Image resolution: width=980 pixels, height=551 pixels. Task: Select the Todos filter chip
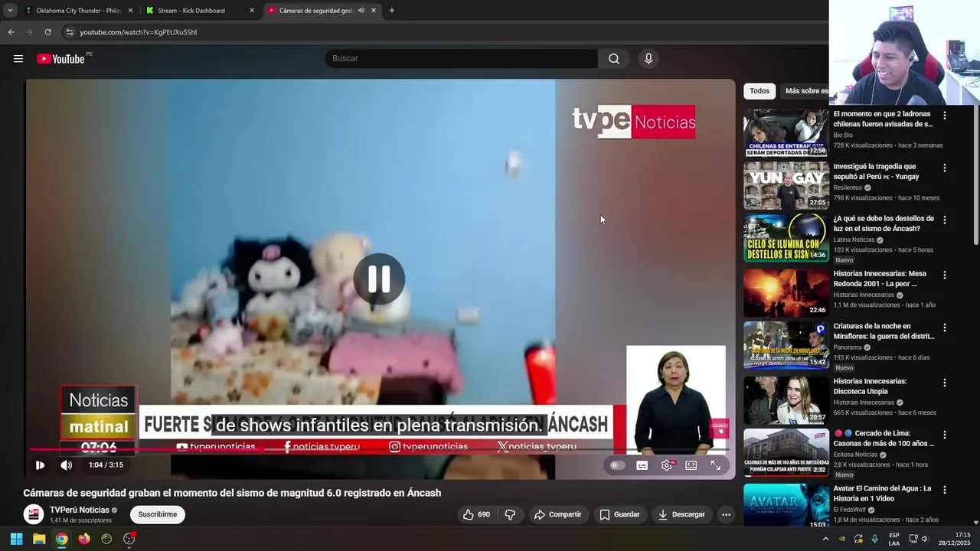[759, 91]
